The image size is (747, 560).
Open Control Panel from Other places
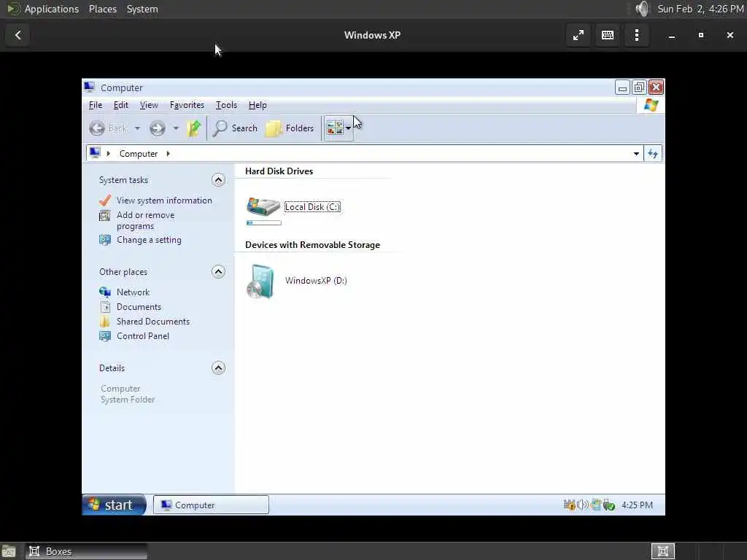[143, 336]
